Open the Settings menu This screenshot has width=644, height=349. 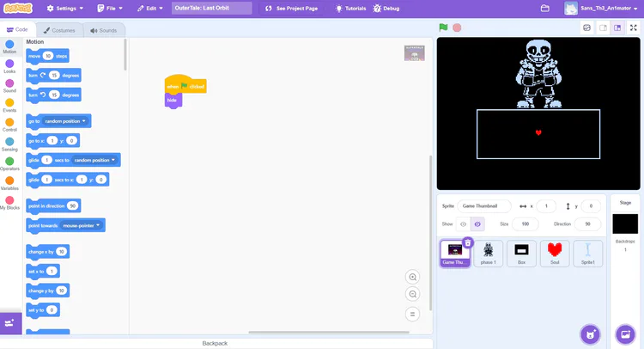click(65, 9)
